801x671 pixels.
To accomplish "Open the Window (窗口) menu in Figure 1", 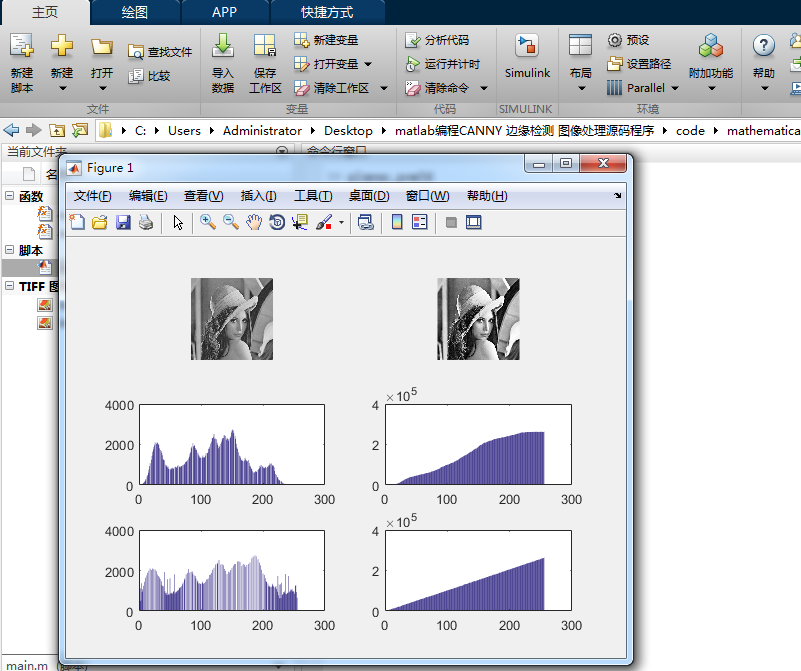I will click(428, 196).
